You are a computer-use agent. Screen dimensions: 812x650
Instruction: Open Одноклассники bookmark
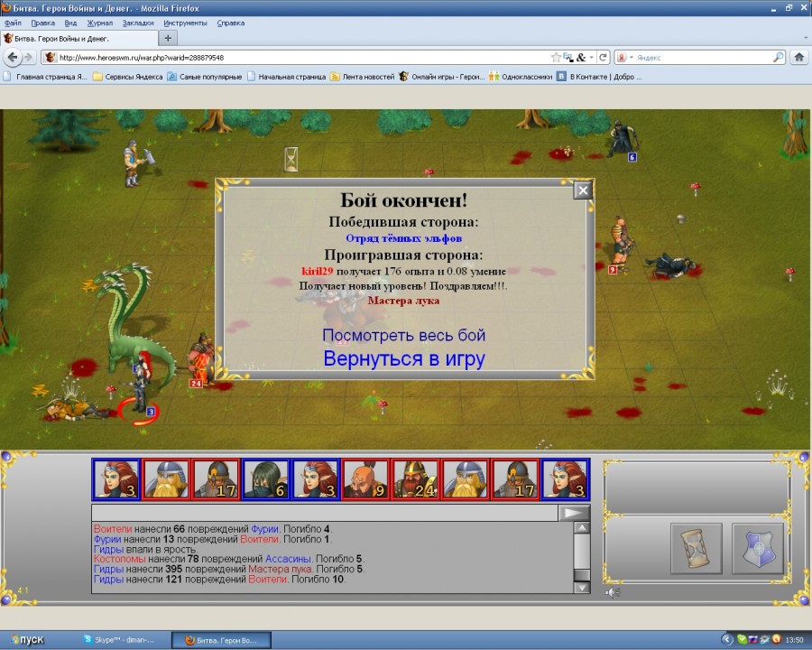point(521,77)
